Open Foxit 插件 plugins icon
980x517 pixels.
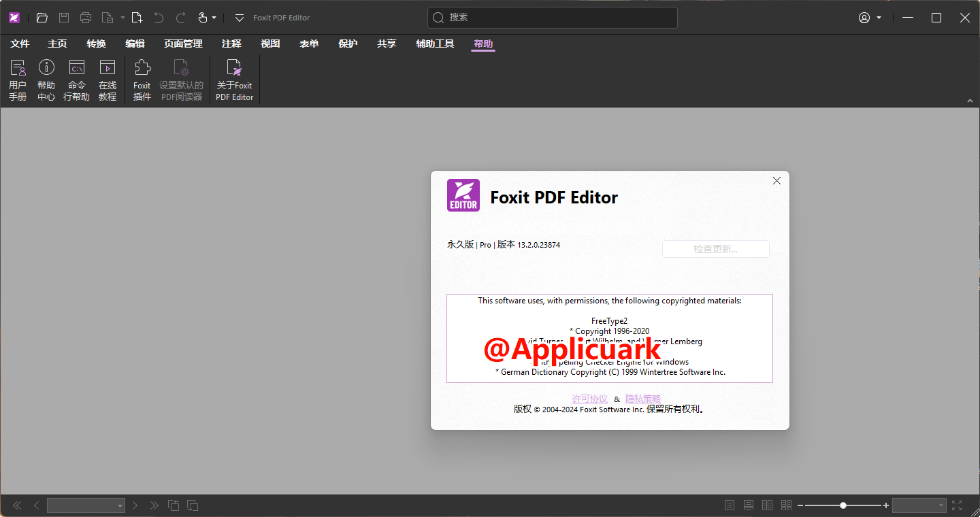pyautogui.click(x=142, y=80)
